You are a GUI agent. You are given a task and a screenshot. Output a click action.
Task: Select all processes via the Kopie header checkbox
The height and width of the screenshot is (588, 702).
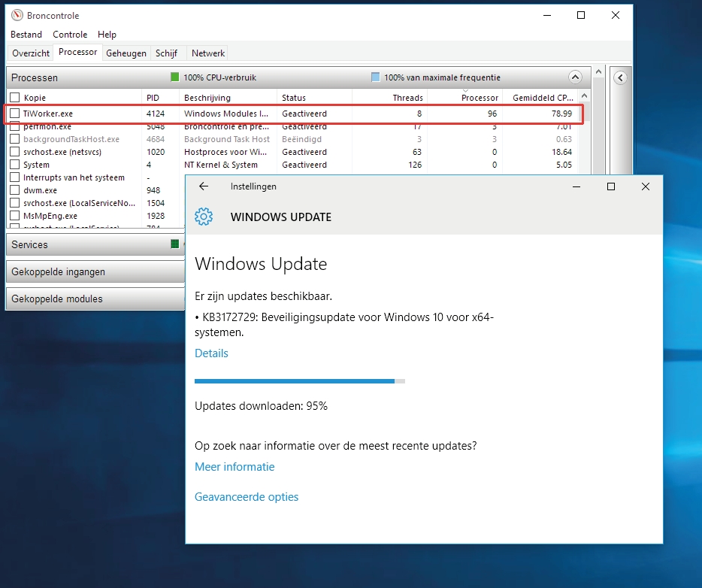15,98
